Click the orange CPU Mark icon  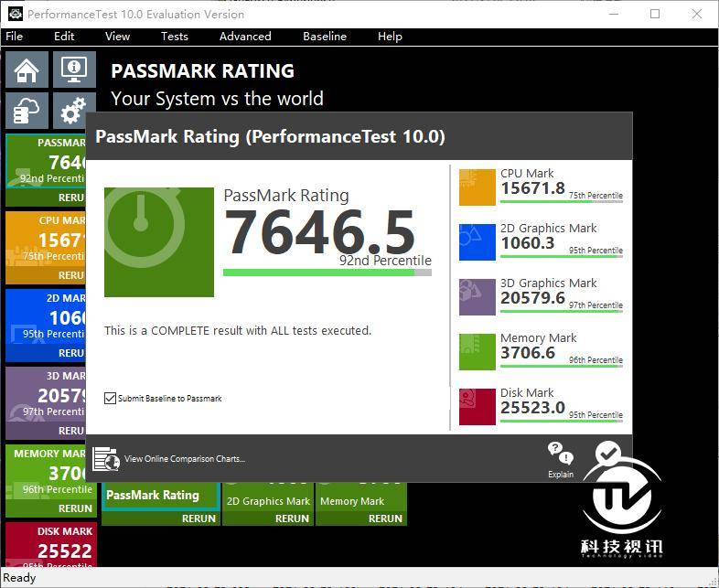(478, 187)
